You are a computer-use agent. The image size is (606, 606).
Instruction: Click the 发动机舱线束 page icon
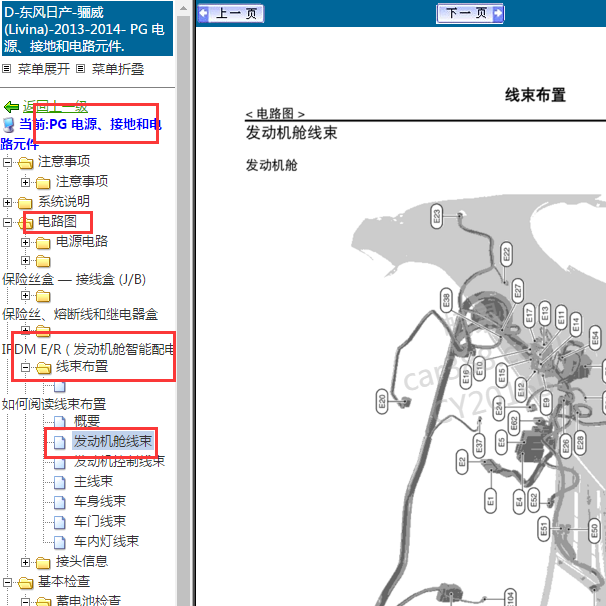[60, 442]
